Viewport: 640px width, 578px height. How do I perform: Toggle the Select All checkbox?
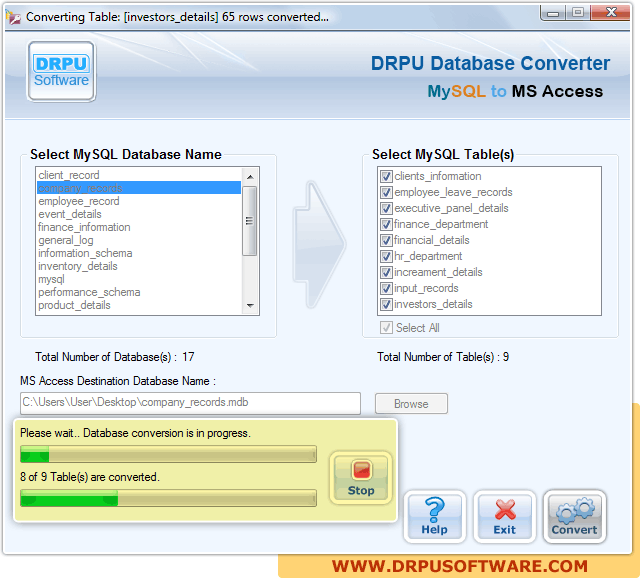click(386, 328)
